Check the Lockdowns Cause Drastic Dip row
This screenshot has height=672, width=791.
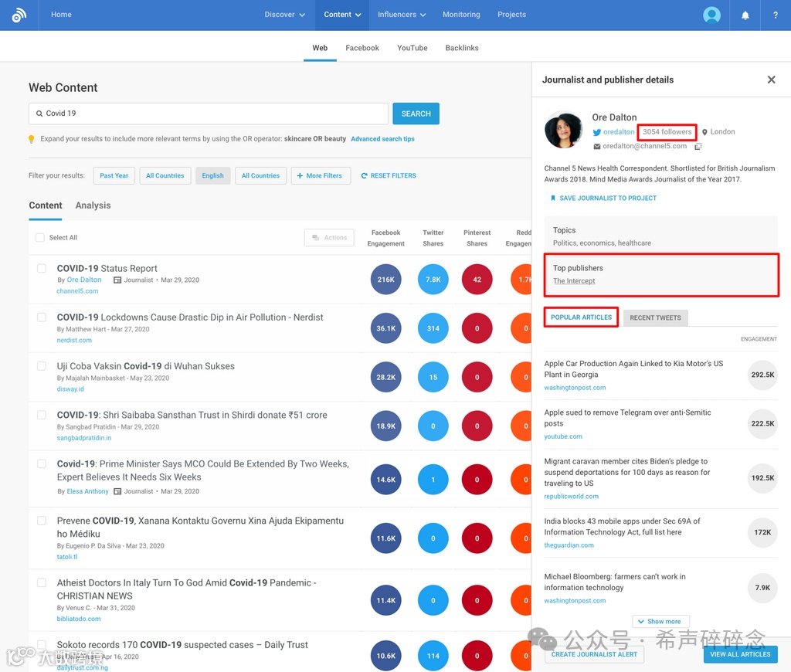coord(42,317)
